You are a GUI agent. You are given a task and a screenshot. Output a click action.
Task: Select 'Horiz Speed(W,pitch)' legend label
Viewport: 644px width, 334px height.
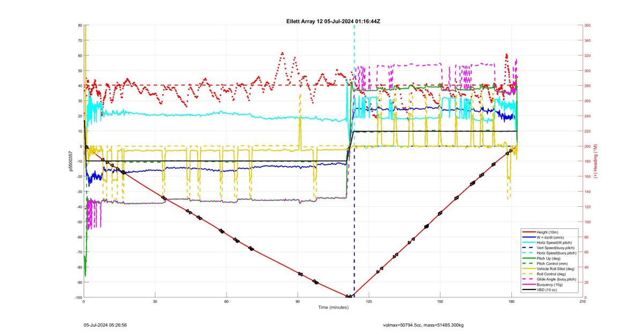[554, 243]
